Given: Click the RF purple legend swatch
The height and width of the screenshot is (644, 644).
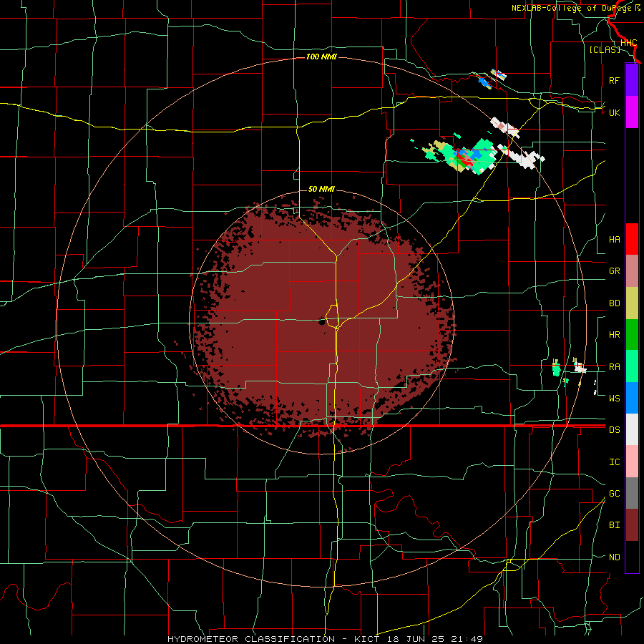Looking at the screenshot, I should (632, 80).
